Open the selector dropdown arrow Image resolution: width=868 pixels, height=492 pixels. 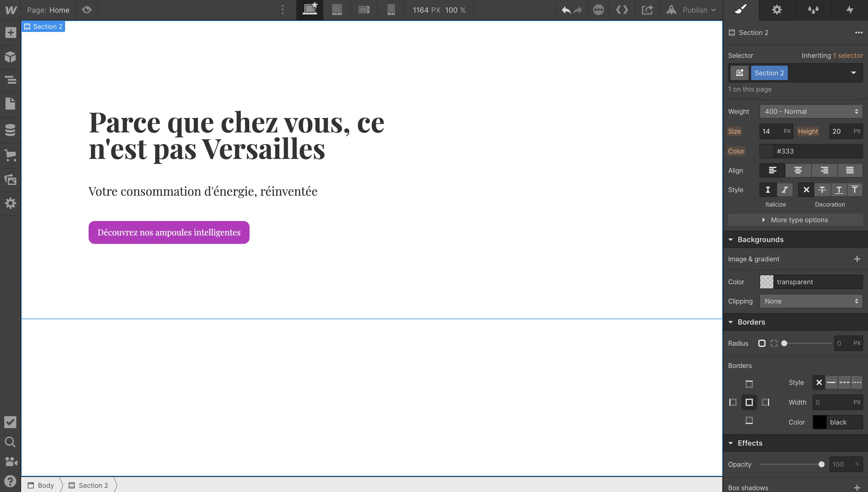pyautogui.click(x=854, y=73)
